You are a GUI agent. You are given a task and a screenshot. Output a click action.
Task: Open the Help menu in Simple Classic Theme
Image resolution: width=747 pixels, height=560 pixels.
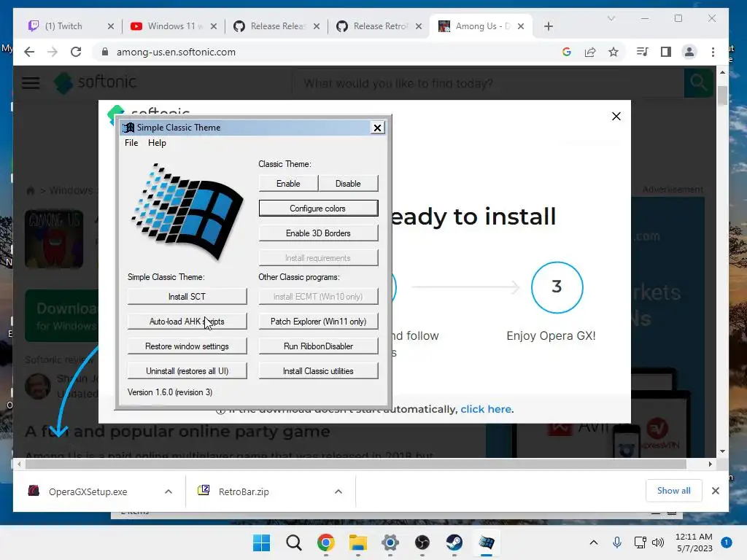[157, 143]
